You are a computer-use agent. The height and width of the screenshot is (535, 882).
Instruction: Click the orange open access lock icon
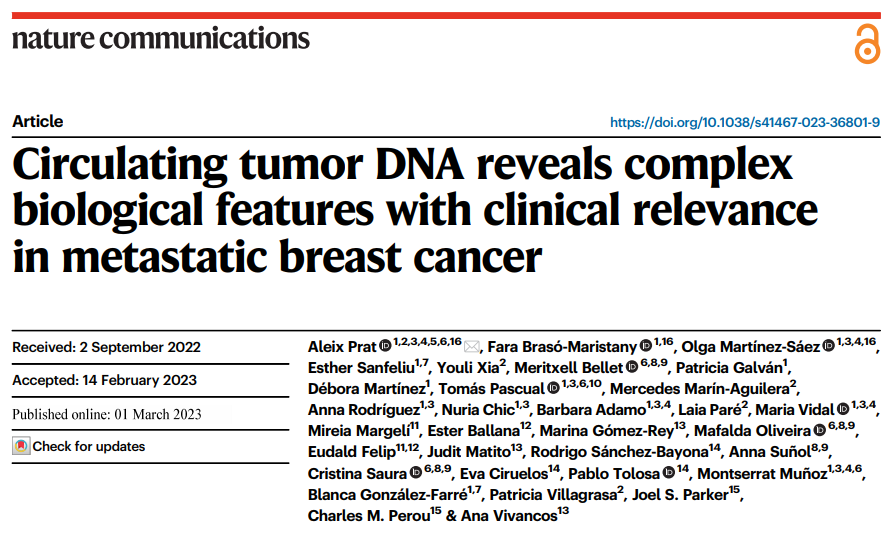[867, 44]
